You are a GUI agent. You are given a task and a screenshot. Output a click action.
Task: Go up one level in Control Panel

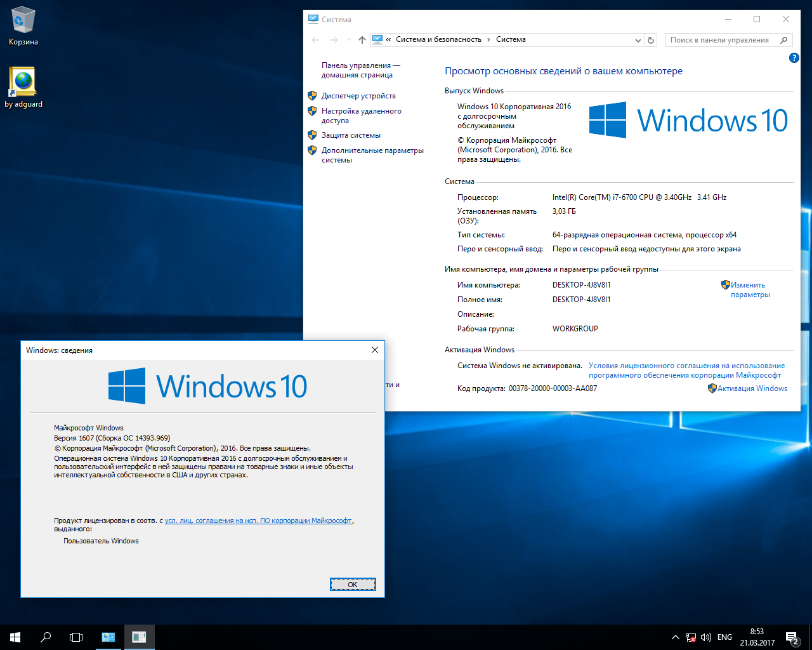pos(362,39)
